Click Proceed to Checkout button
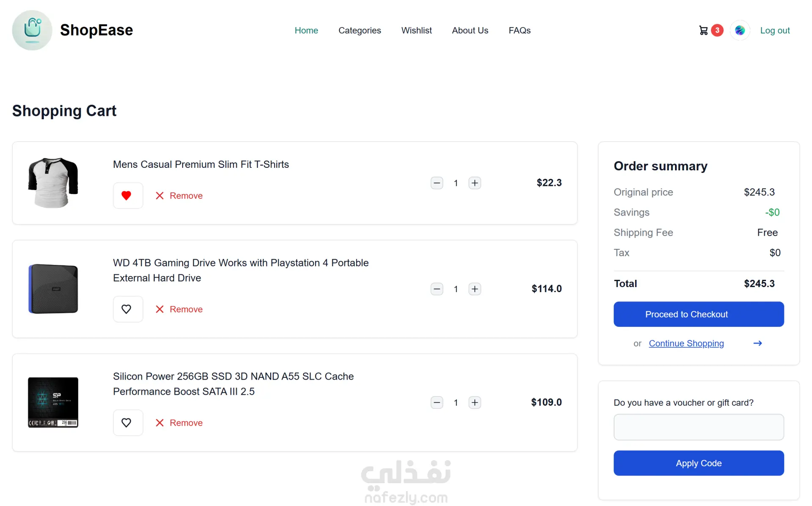Viewport: 812px width, 506px height. click(x=698, y=314)
